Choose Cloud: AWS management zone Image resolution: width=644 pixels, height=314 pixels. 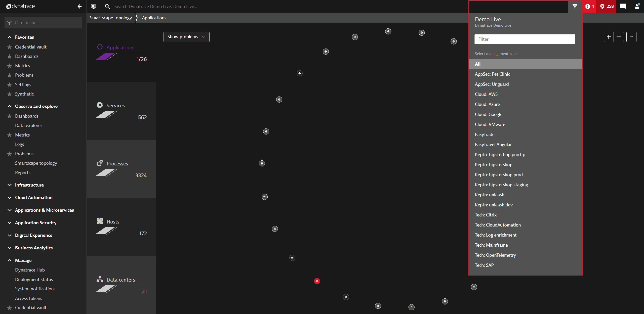coord(526,94)
